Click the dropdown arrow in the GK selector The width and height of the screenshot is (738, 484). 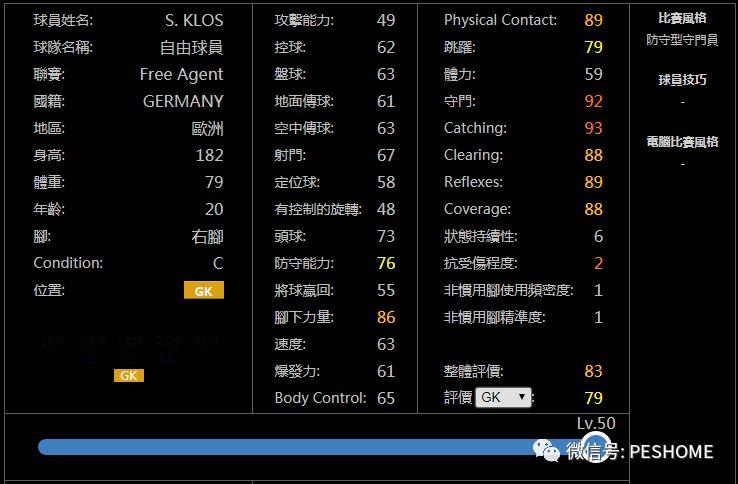click(x=521, y=397)
